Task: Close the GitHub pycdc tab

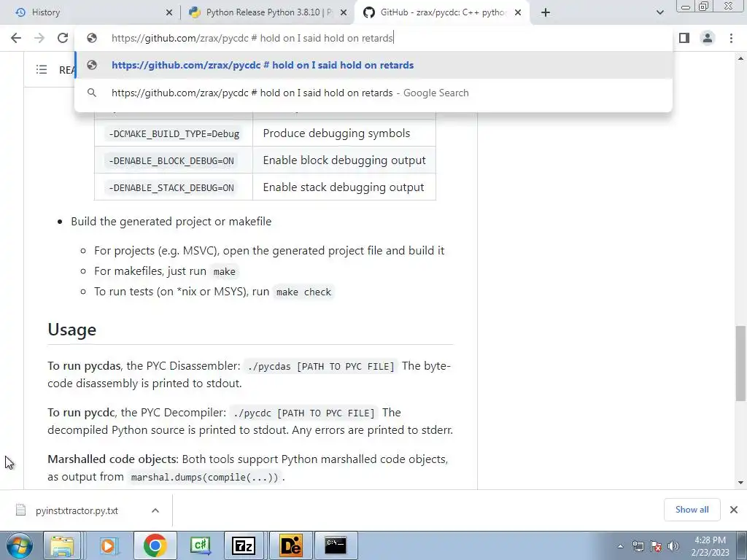Action: 518,13
